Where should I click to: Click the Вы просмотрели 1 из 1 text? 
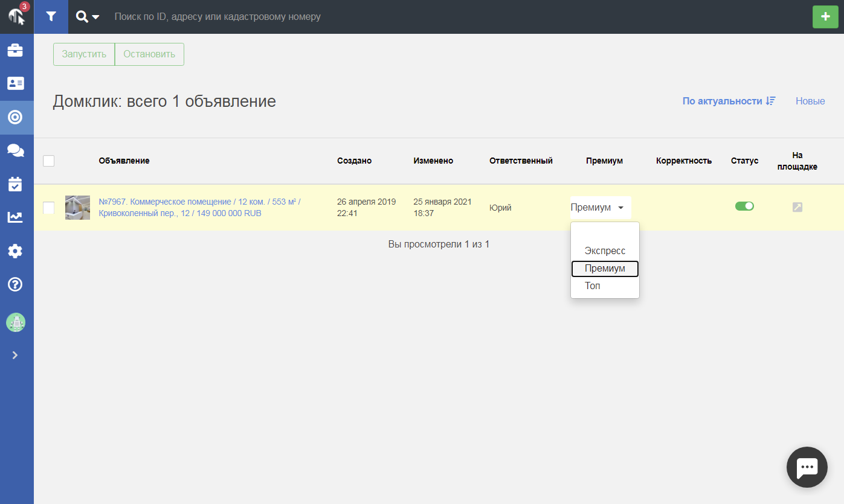[x=439, y=244]
